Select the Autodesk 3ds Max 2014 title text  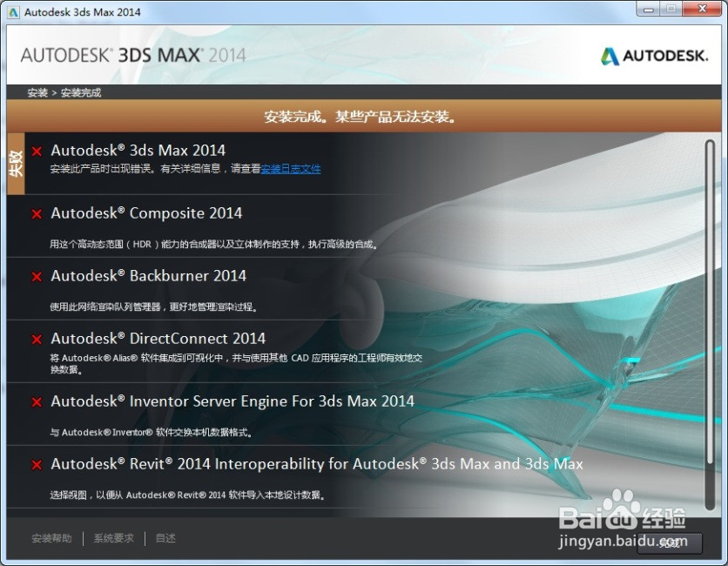[138, 151]
